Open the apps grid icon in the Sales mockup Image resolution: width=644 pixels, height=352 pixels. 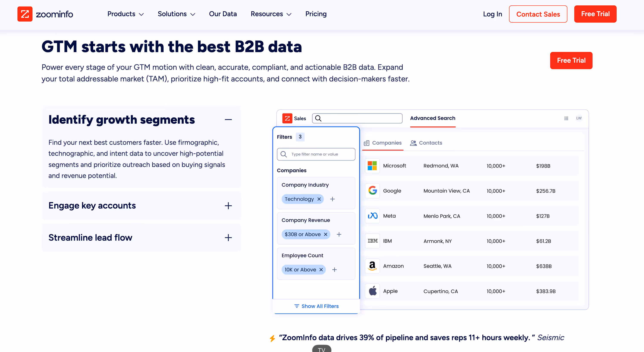point(566,118)
